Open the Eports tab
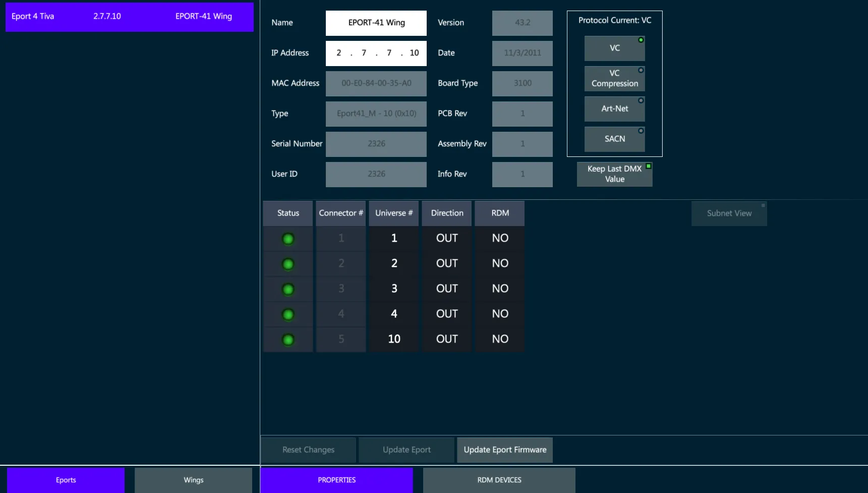This screenshot has width=868, height=493. [66, 480]
